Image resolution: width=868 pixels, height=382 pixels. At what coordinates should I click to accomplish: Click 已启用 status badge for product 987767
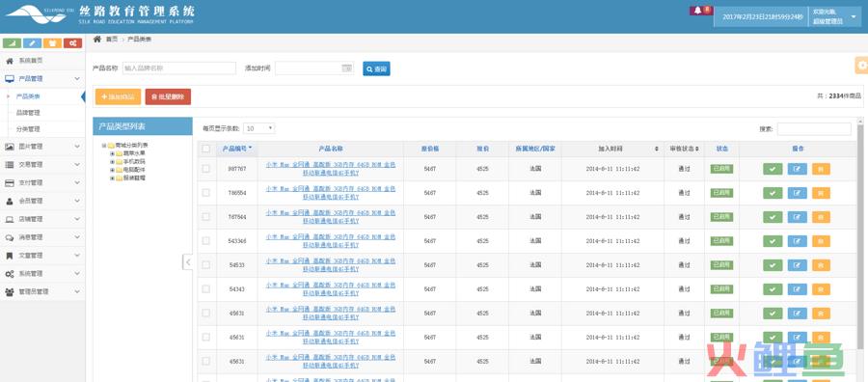coord(721,169)
